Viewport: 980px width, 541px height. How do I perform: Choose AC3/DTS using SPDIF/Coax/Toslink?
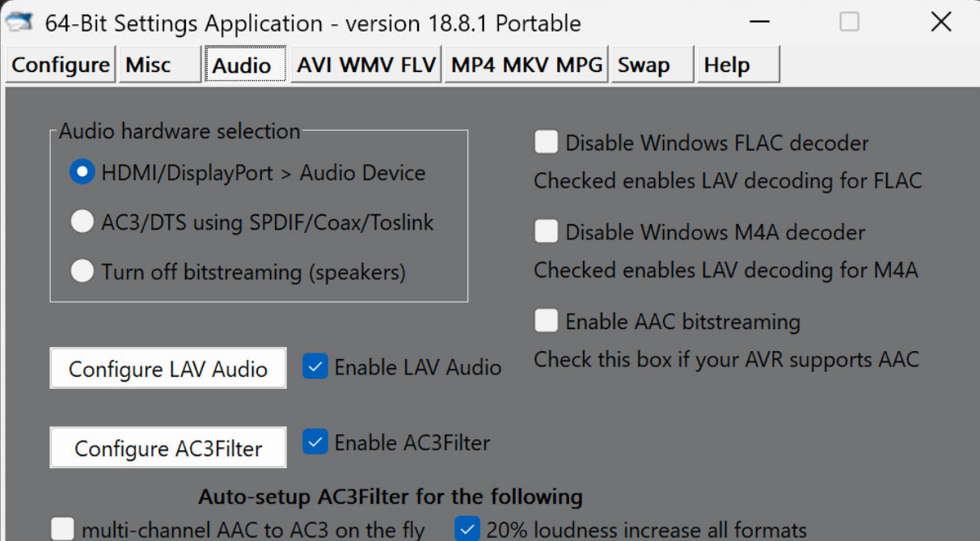coord(82,222)
